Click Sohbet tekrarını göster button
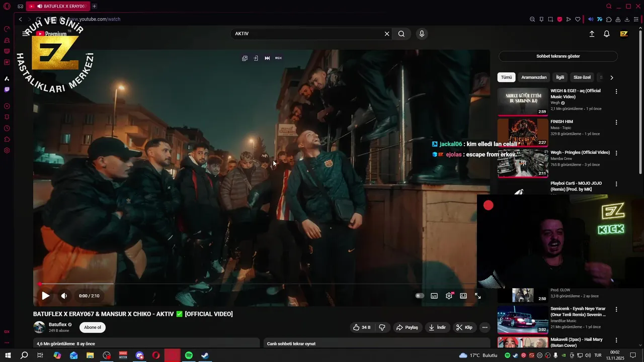 pyautogui.click(x=558, y=56)
